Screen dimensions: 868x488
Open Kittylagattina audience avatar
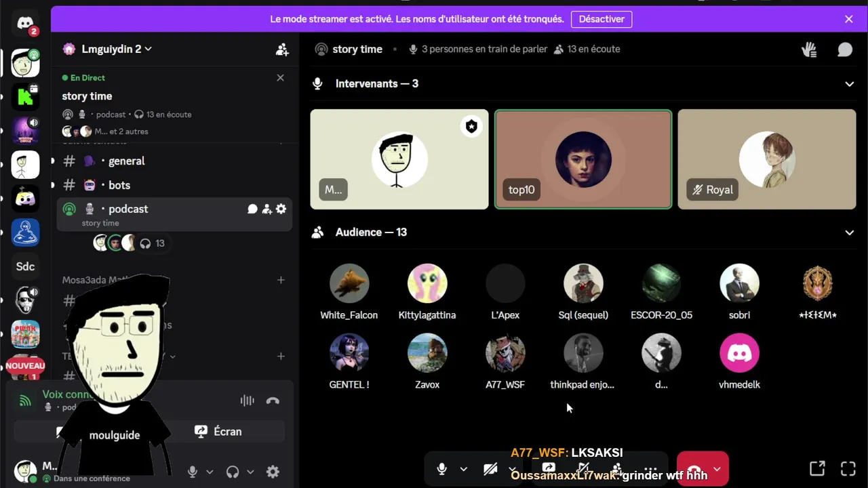tap(427, 283)
